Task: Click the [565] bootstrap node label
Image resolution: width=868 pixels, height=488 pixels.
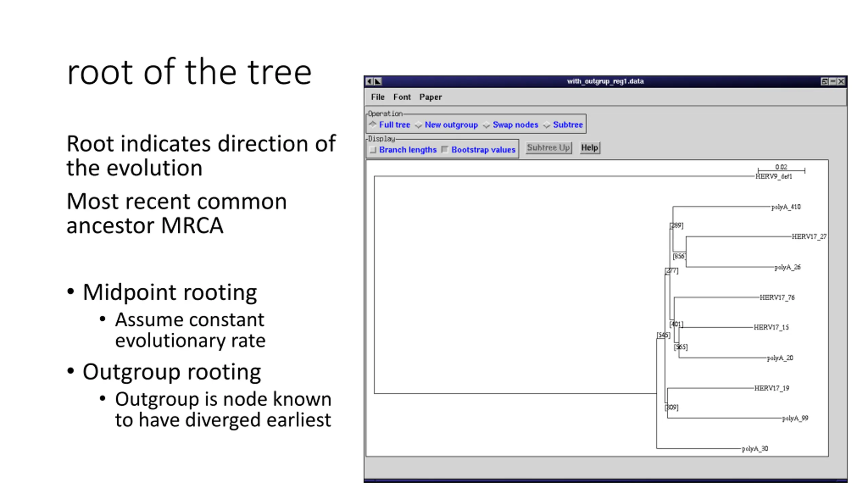Action: (x=681, y=347)
